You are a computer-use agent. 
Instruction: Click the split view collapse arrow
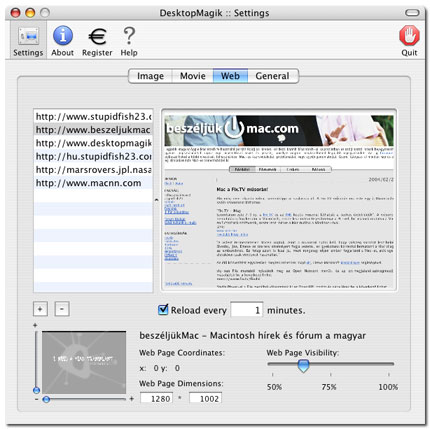(157, 200)
